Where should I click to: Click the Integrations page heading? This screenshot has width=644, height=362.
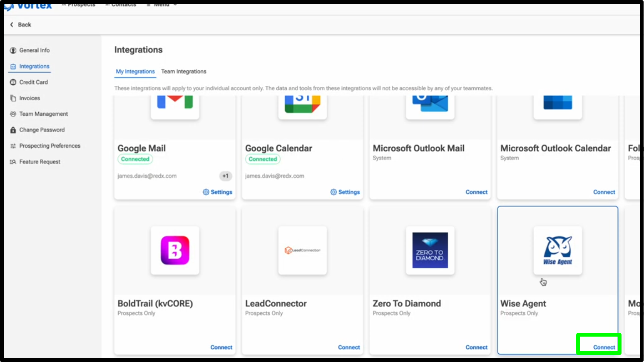coord(139,50)
